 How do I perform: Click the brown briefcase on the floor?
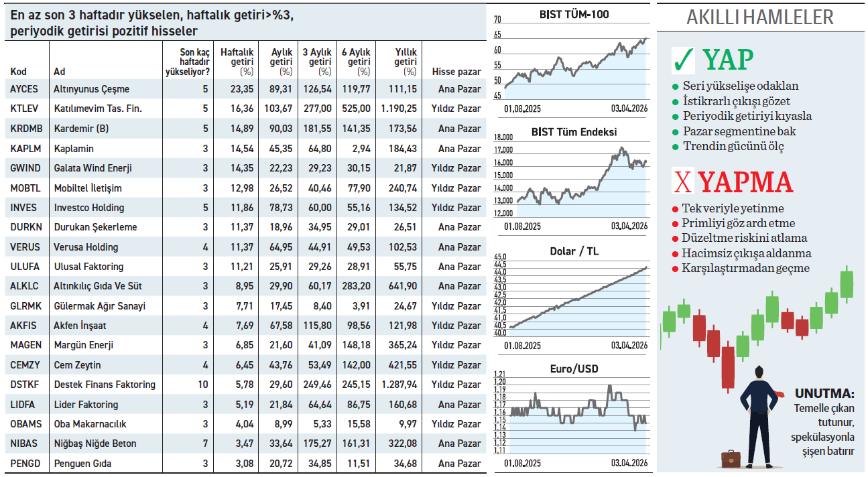(x=731, y=460)
